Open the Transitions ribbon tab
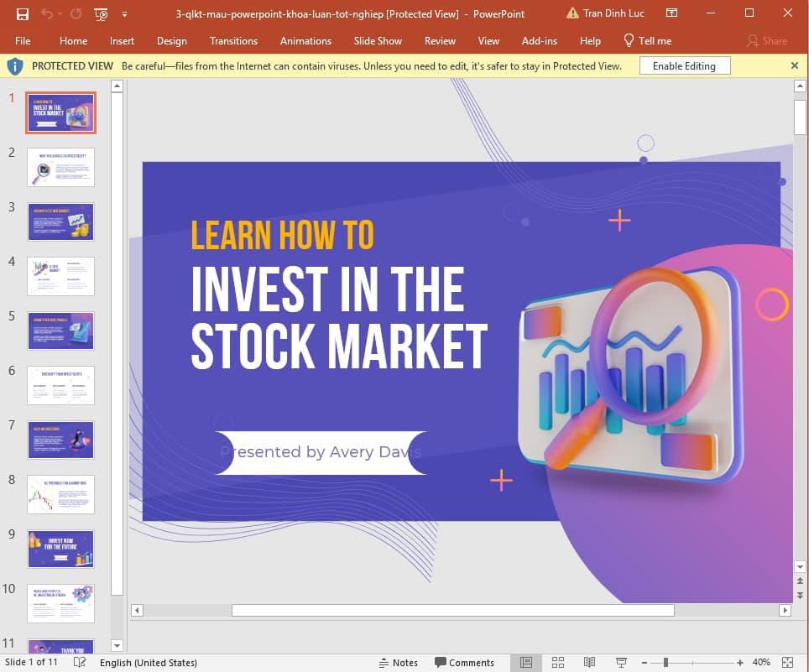Image resolution: width=809 pixels, height=672 pixels. tap(233, 40)
